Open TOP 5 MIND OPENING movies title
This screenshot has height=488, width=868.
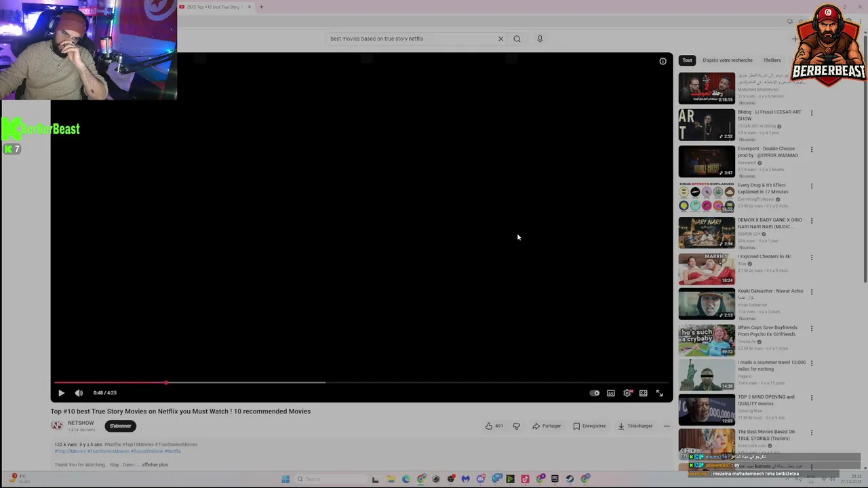[766, 400]
